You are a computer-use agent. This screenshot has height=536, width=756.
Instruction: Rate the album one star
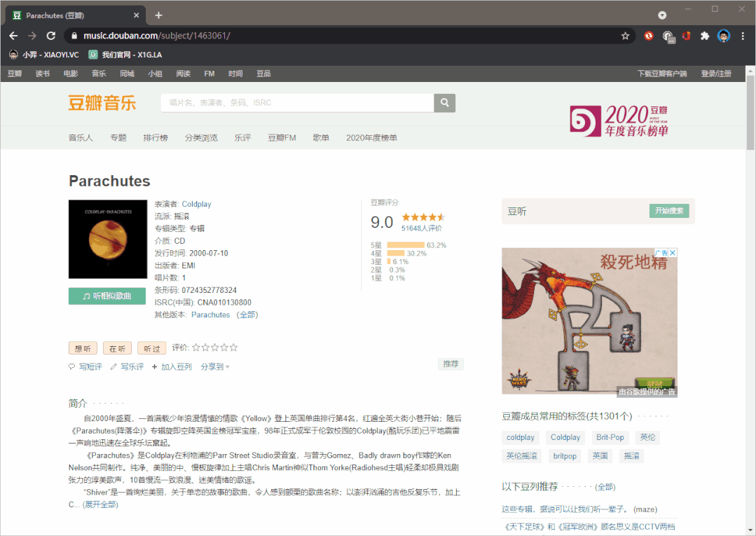click(195, 348)
